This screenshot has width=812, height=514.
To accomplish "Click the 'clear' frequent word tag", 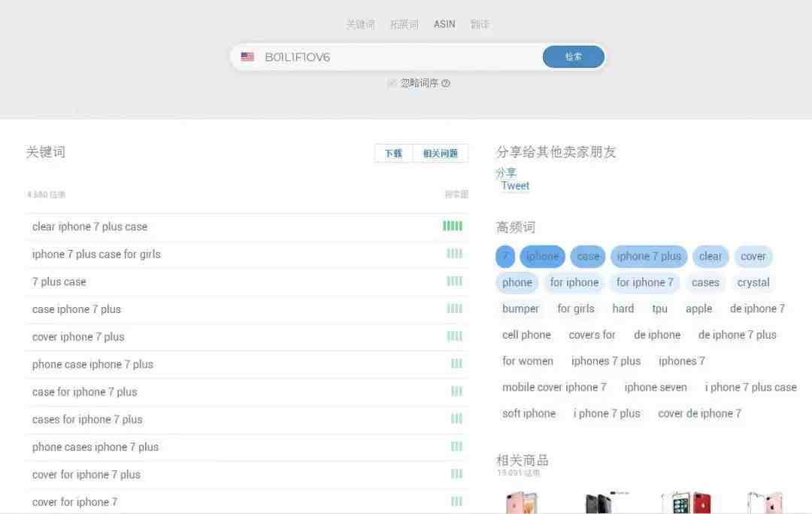I will pos(710,257).
